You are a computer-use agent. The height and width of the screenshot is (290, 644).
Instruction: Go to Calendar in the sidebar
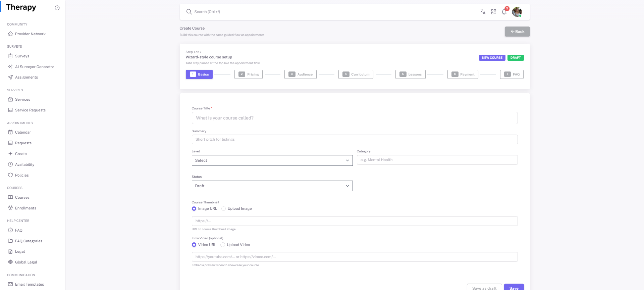pos(23,132)
